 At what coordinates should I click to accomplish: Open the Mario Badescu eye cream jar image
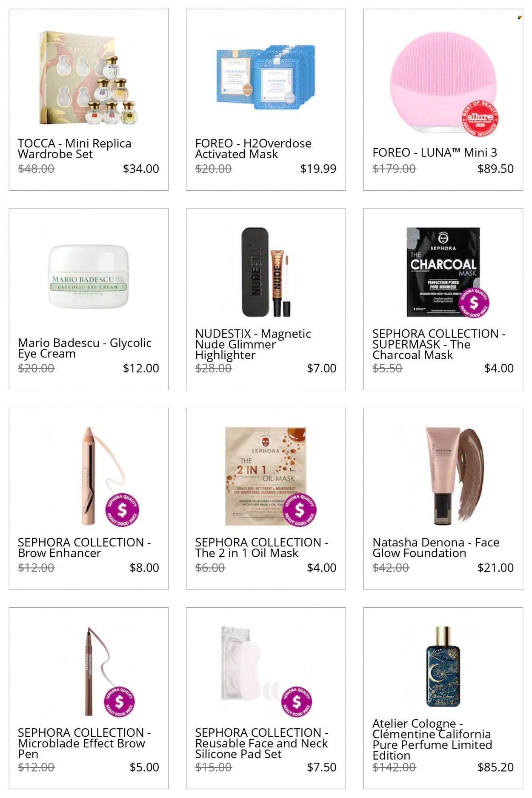point(89,277)
